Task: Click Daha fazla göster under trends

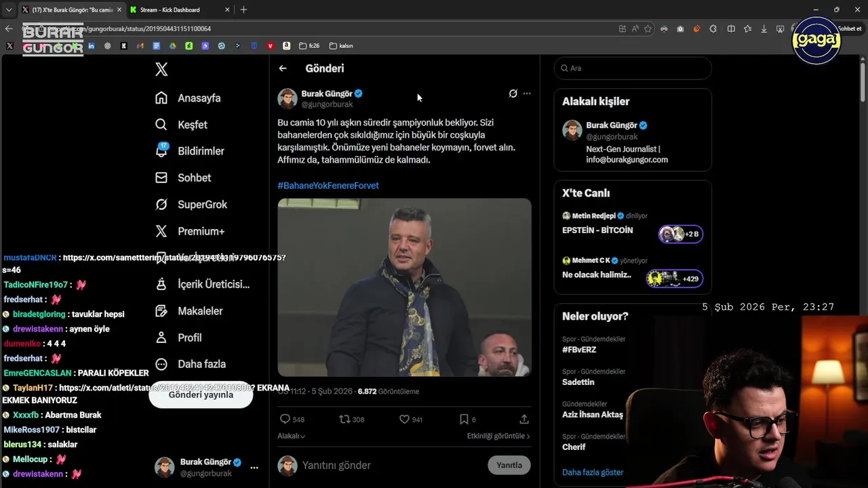Action: click(x=593, y=472)
